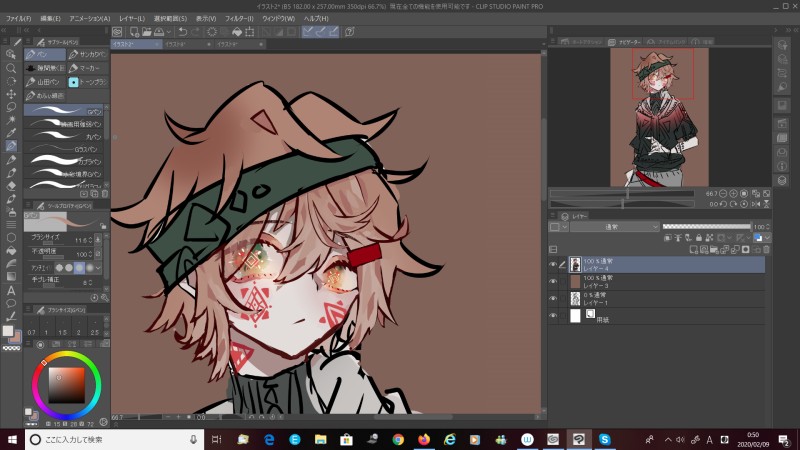
Task: Adjust the brush size stepper arrows
Action: (x=90, y=240)
